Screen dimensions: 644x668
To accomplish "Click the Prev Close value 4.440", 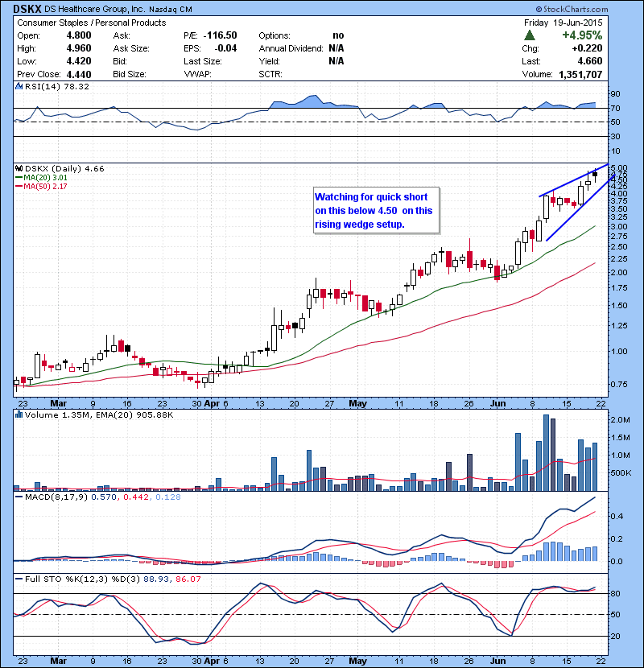I will [x=79, y=75].
